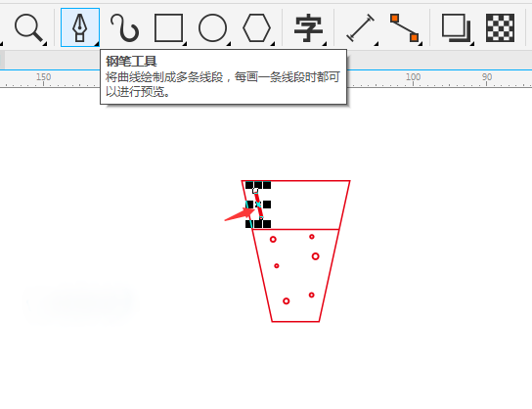The width and height of the screenshot is (532, 409).
Task: Click the red circle at top-left inside cup
Action: [273, 240]
